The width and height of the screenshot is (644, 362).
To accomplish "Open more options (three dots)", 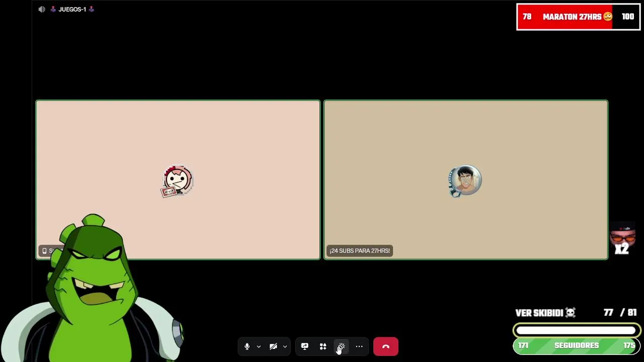I will [x=359, y=346].
